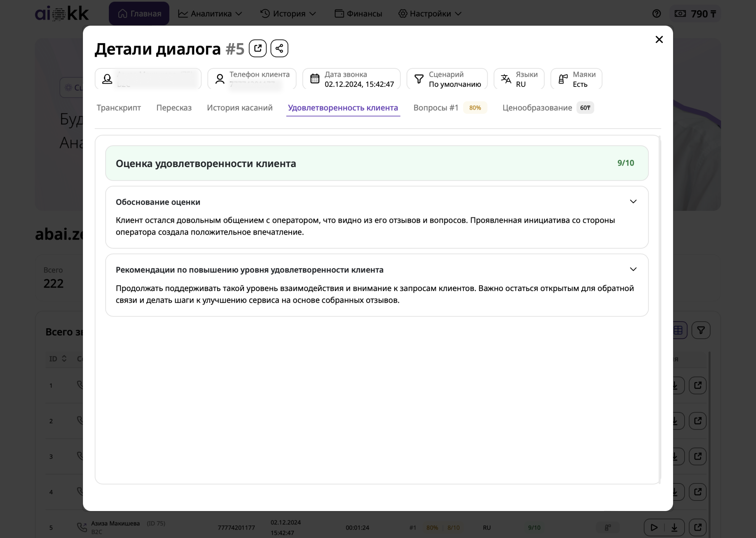
Task: Click the 790 ₸ balance indicator
Action: tap(695, 14)
